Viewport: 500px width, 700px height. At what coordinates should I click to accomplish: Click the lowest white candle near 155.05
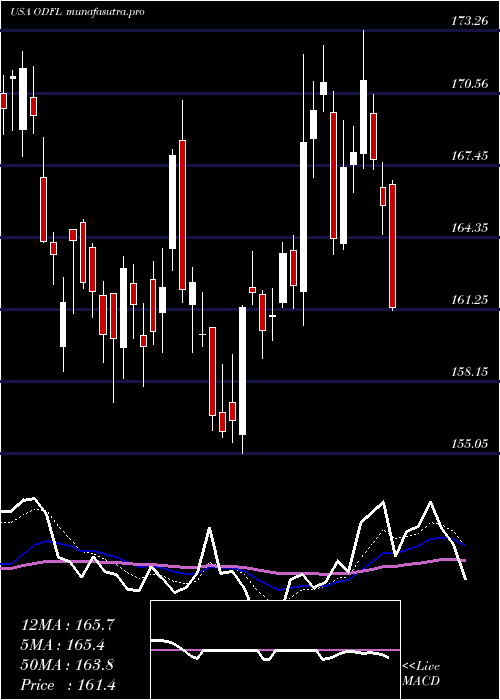(242, 371)
